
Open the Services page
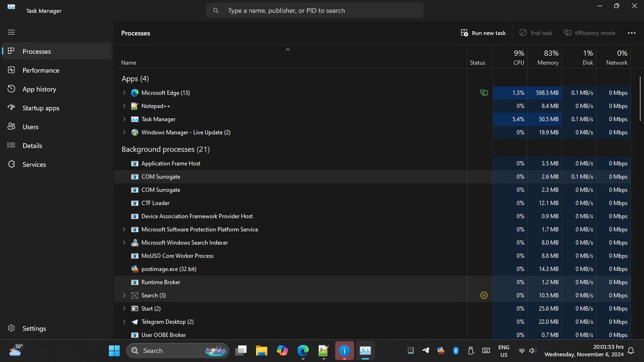(x=56, y=164)
